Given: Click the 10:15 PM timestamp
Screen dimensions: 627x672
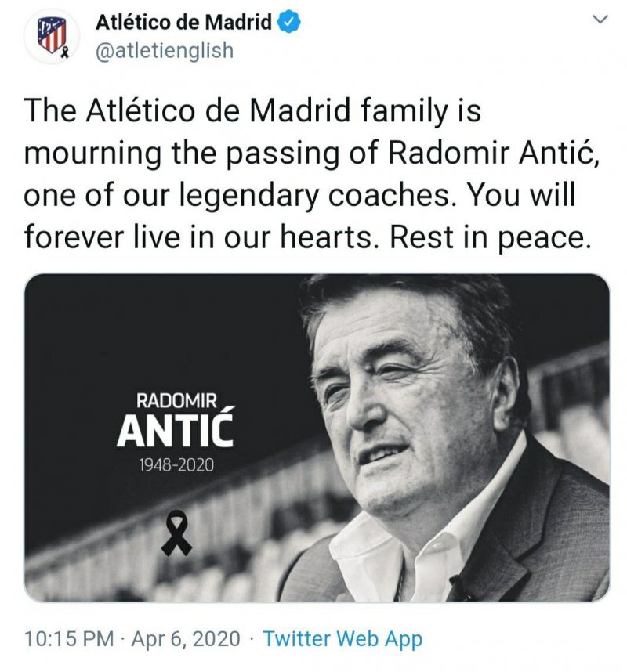Looking at the screenshot, I should tap(69, 638).
